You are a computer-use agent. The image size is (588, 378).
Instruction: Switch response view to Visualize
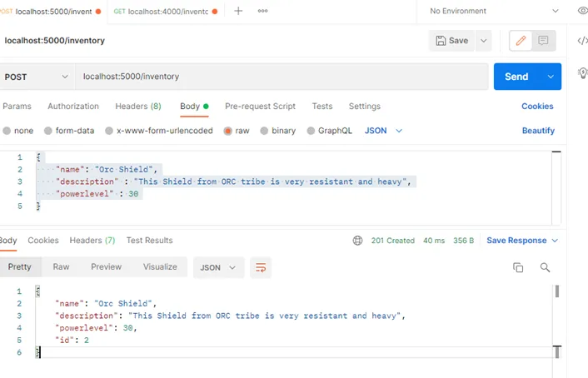click(160, 266)
